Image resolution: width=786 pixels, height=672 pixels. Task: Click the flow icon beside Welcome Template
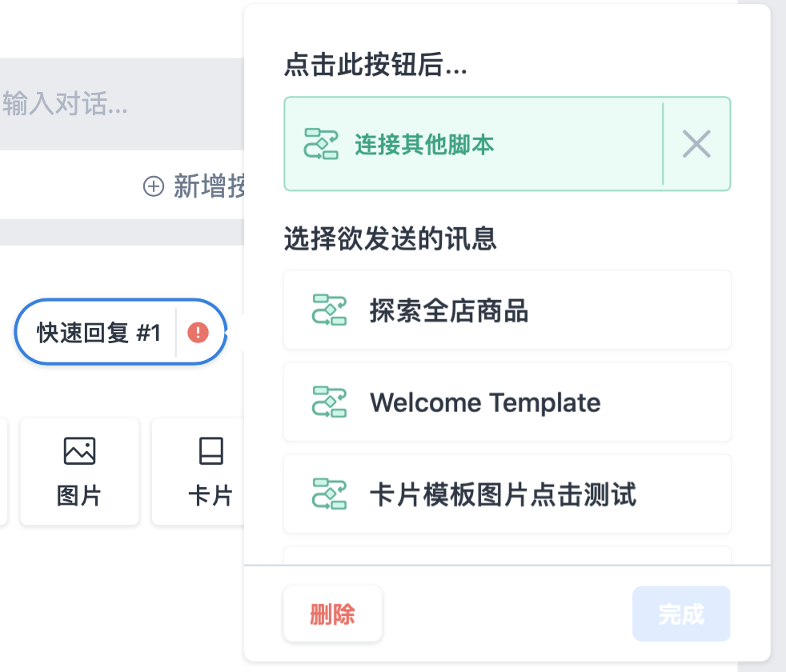[x=329, y=402]
